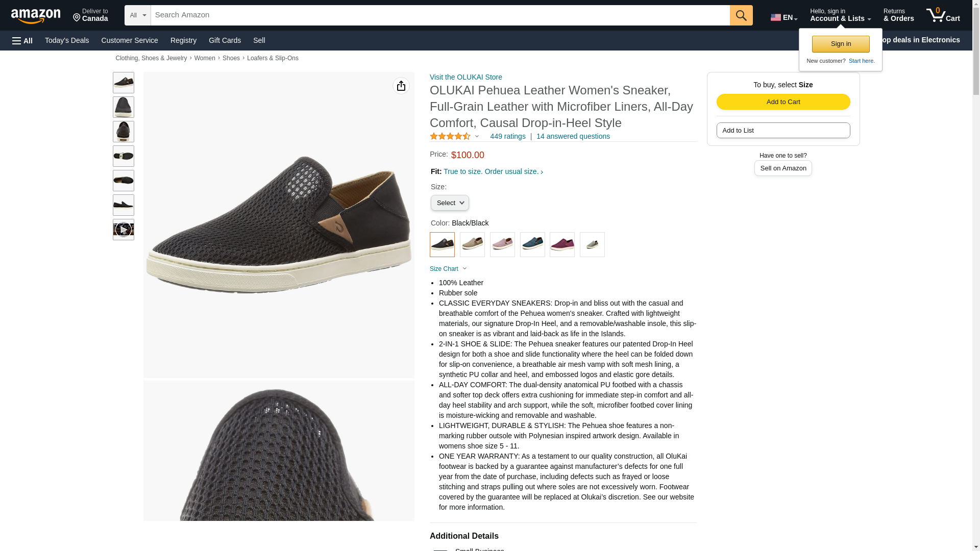Go to Gift Cards navigation item
This screenshot has width=980, height=551.
(x=225, y=40)
